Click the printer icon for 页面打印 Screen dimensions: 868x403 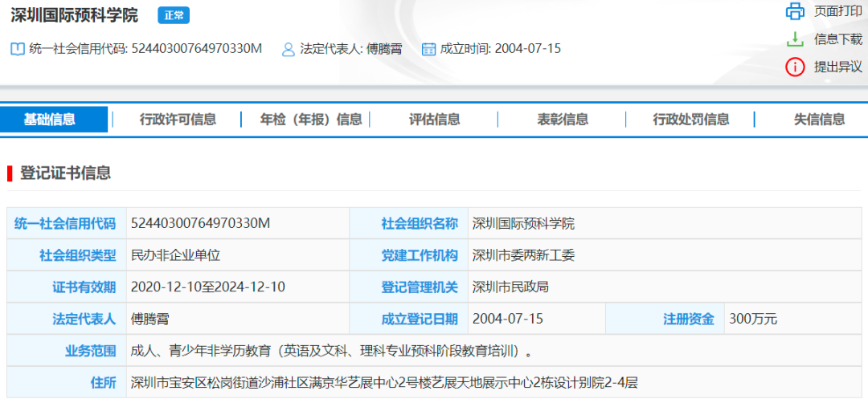(x=795, y=11)
